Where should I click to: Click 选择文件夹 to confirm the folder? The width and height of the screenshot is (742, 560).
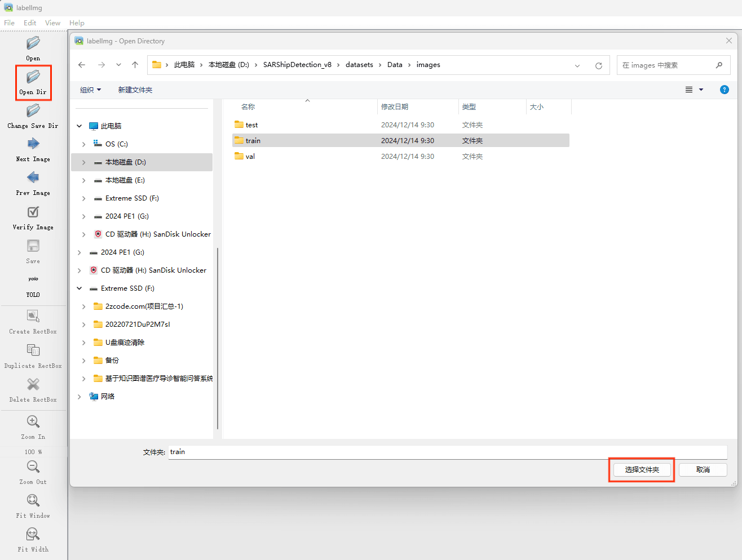pos(642,470)
